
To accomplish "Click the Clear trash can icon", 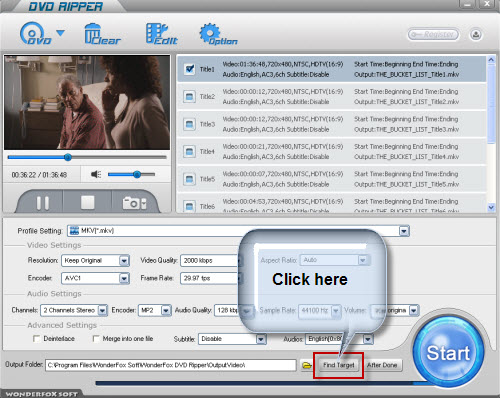I will [x=102, y=34].
